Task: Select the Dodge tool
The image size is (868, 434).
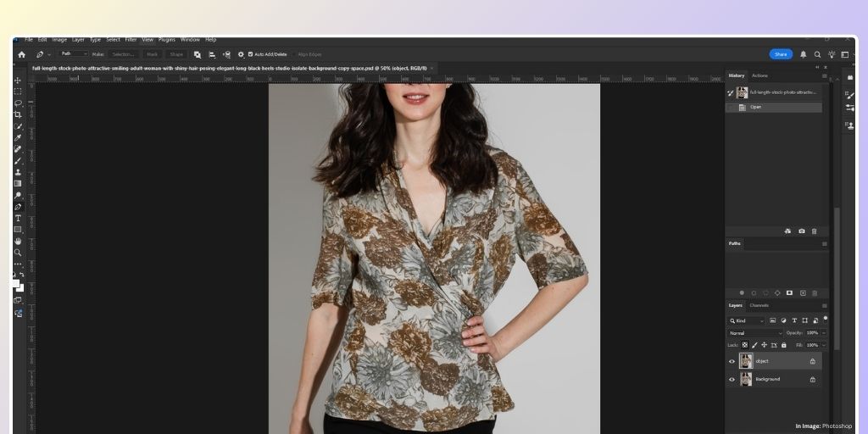Action: click(x=18, y=196)
